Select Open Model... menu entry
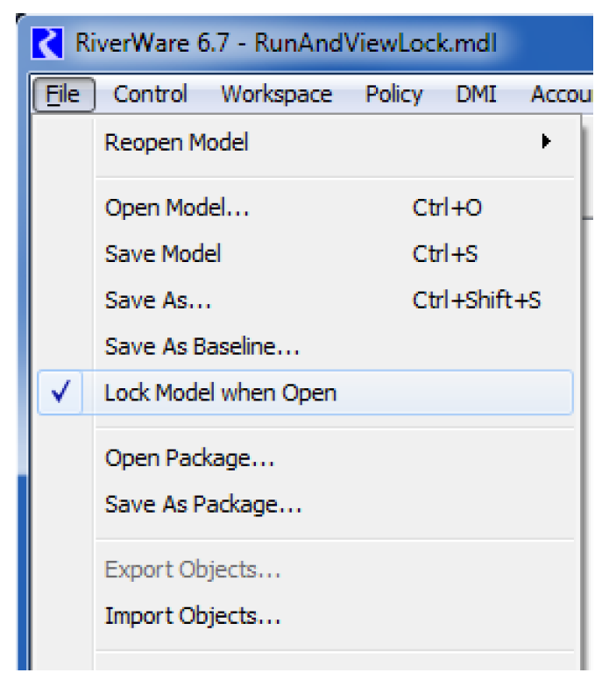The height and width of the screenshot is (694, 616). (x=177, y=209)
